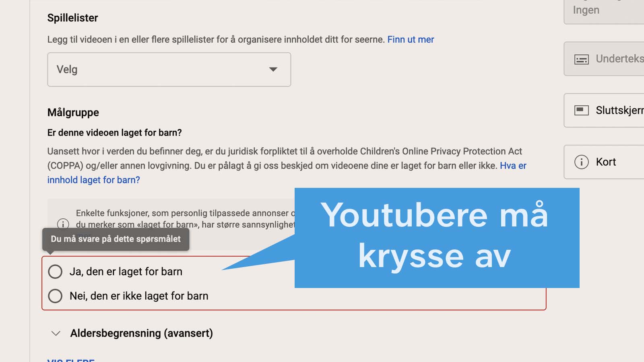Click the Kort info icon
Viewport: 644px width, 362px height.
point(581,162)
